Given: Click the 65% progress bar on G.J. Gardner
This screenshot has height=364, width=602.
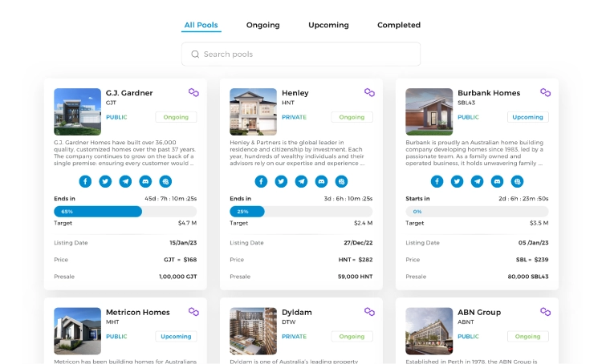Looking at the screenshot, I should (125, 212).
